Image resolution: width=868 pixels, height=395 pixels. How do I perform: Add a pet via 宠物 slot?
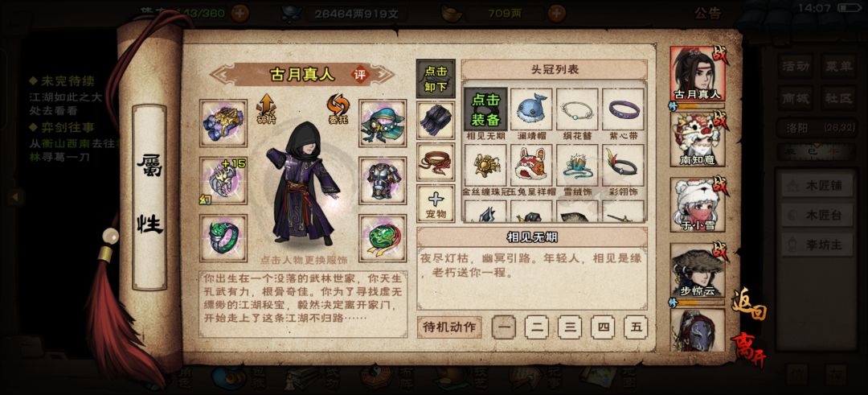pyautogui.click(x=436, y=204)
